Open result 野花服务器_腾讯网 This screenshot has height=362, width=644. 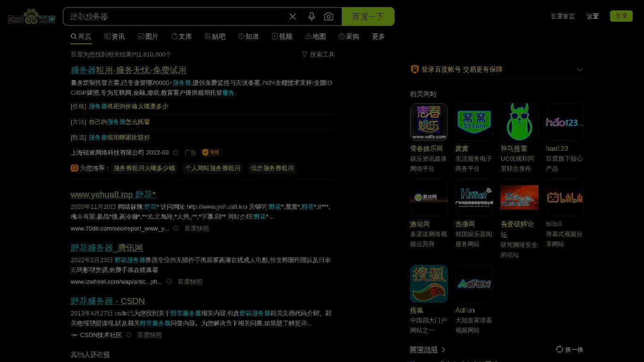click(x=107, y=247)
